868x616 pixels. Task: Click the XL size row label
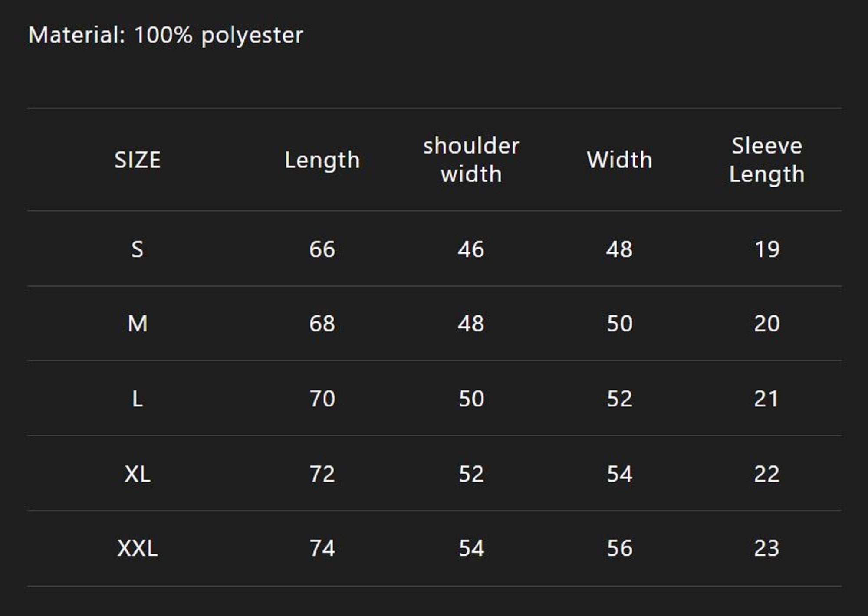138,474
